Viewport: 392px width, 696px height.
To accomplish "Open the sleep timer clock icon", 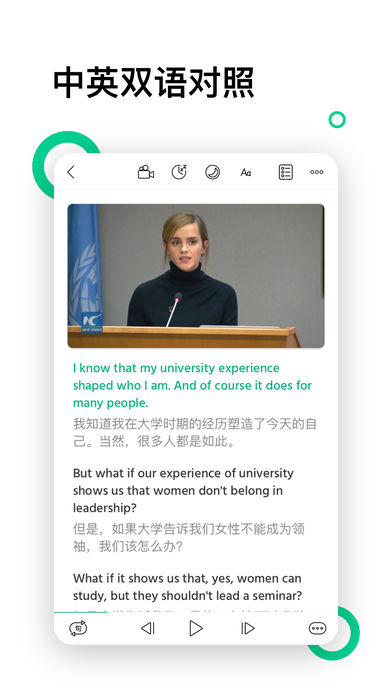I will [x=179, y=172].
